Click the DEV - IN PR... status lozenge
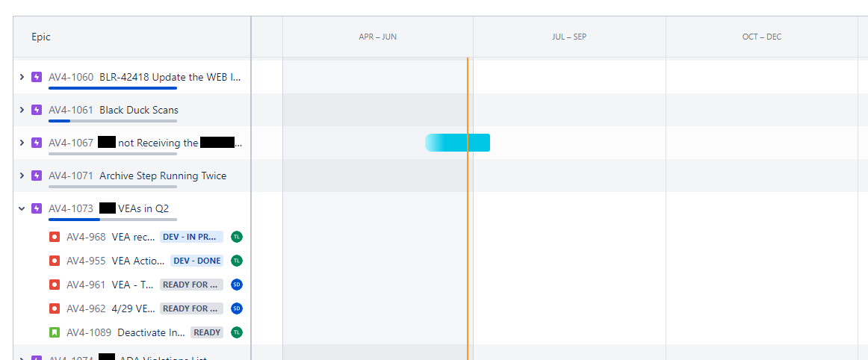868x360 pixels. (x=191, y=237)
